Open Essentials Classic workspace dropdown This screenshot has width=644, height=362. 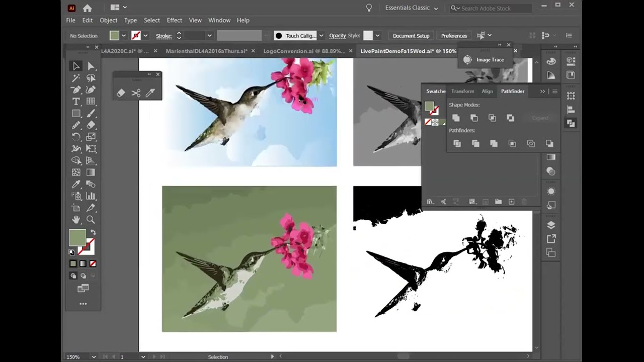(412, 8)
